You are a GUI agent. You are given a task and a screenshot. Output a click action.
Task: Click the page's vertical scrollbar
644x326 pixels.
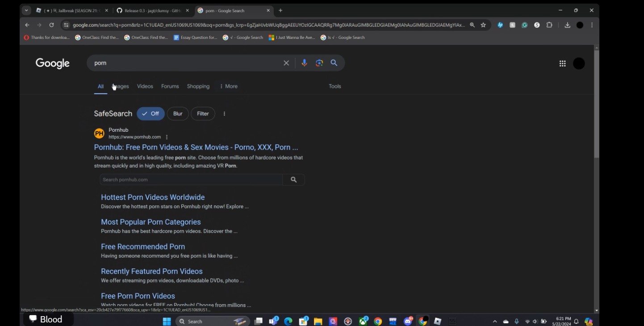pos(596,104)
